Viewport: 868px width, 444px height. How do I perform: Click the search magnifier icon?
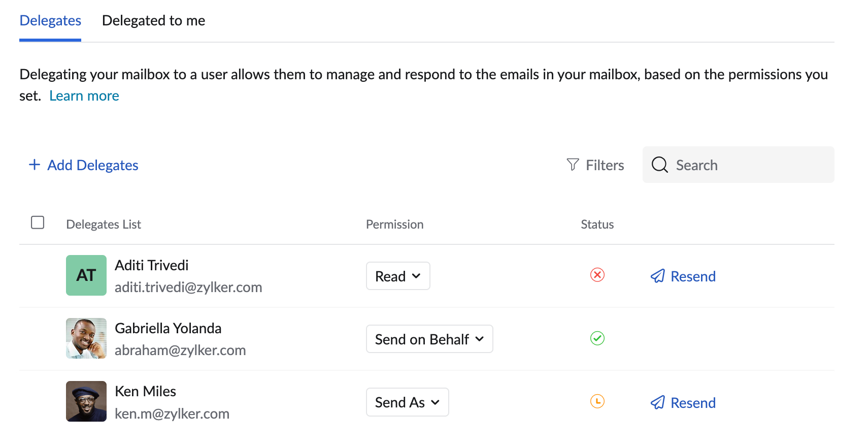[x=659, y=165]
